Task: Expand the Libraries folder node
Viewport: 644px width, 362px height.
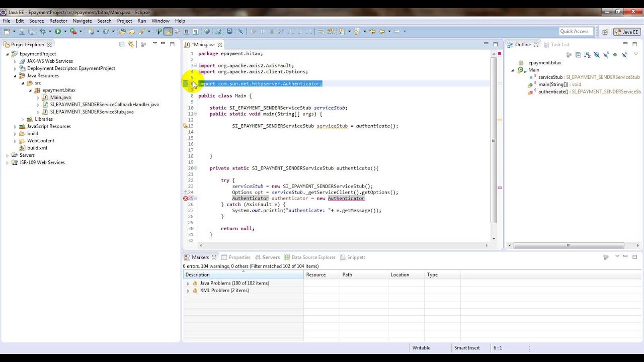Action: point(23,119)
